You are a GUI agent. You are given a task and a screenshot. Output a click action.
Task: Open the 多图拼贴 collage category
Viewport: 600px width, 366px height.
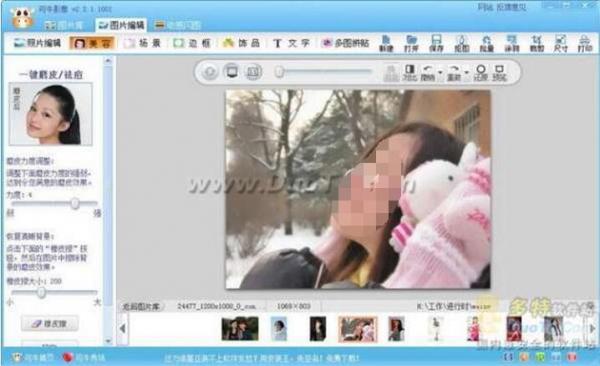[345, 43]
